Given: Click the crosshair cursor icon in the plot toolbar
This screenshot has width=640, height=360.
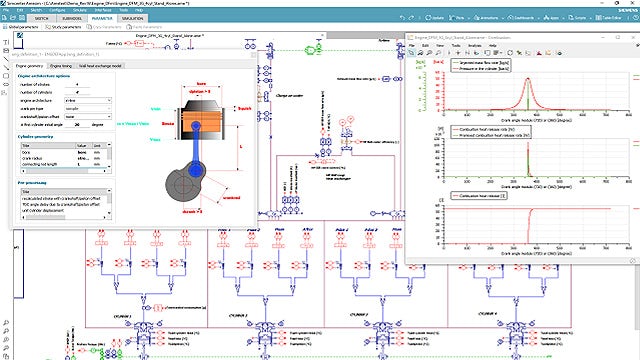Looking at the screenshot, I should tap(458, 53).
